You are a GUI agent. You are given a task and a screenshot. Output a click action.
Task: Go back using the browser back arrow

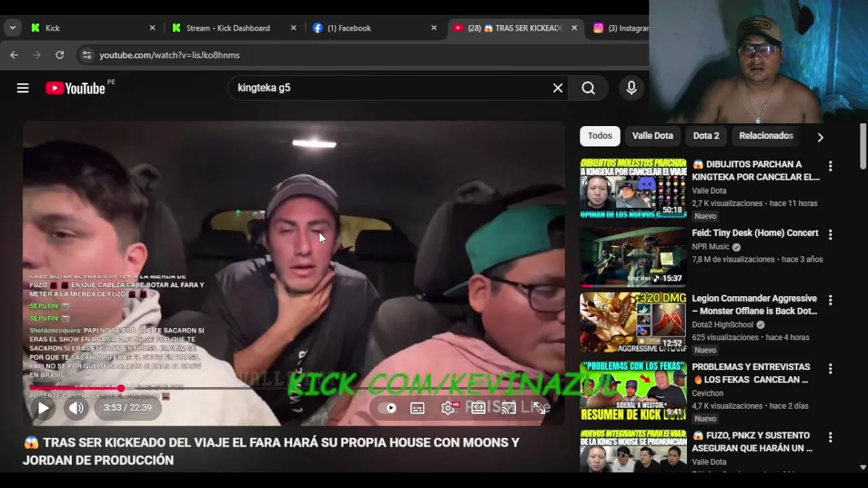[x=14, y=55]
